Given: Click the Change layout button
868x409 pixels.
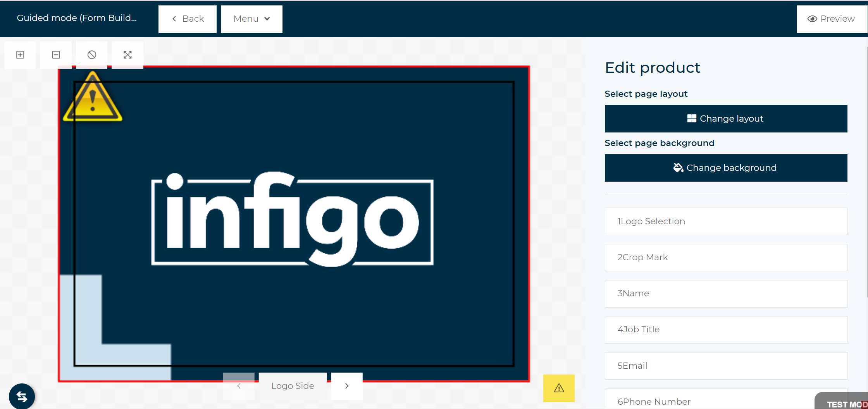Looking at the screenshot, I should [x=726, y=119].
